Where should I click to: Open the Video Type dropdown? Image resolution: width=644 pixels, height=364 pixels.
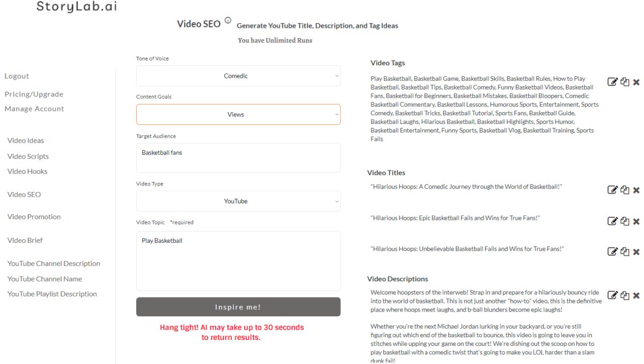[x=238, y=201]
